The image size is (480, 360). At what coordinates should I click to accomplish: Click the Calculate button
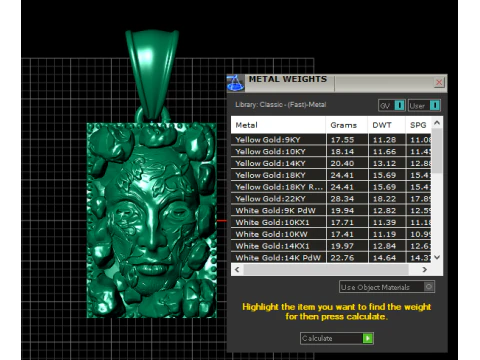click(337, 338)
